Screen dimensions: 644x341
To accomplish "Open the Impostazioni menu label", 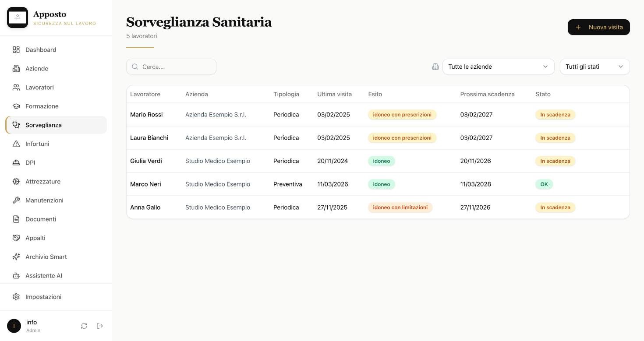I will [x=43, y=297].
